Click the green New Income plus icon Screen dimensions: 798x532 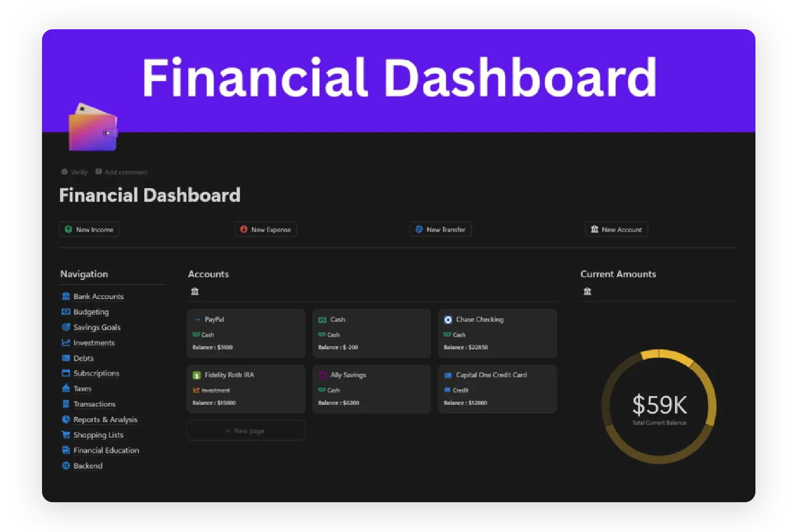click(x=68, y=229)
